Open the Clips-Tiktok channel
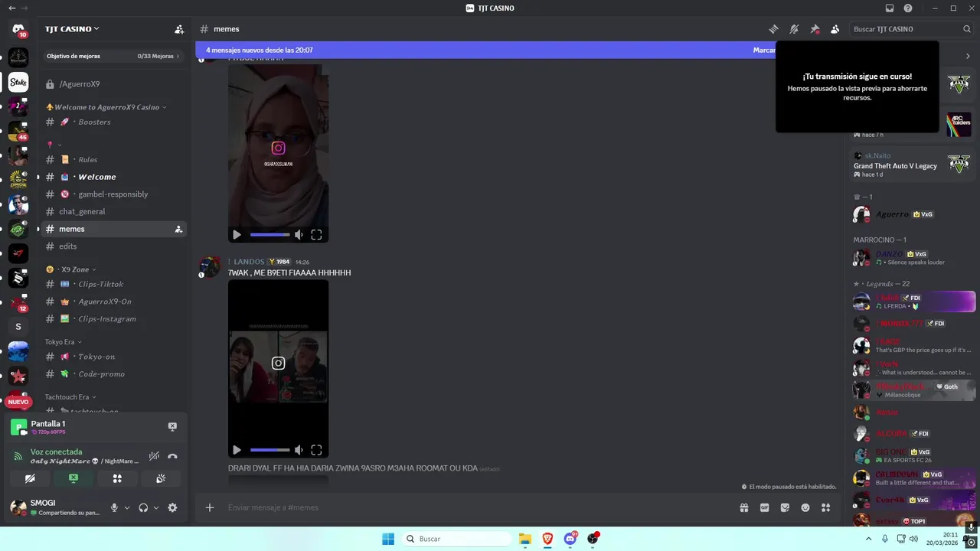 click(x=115, y=284)
